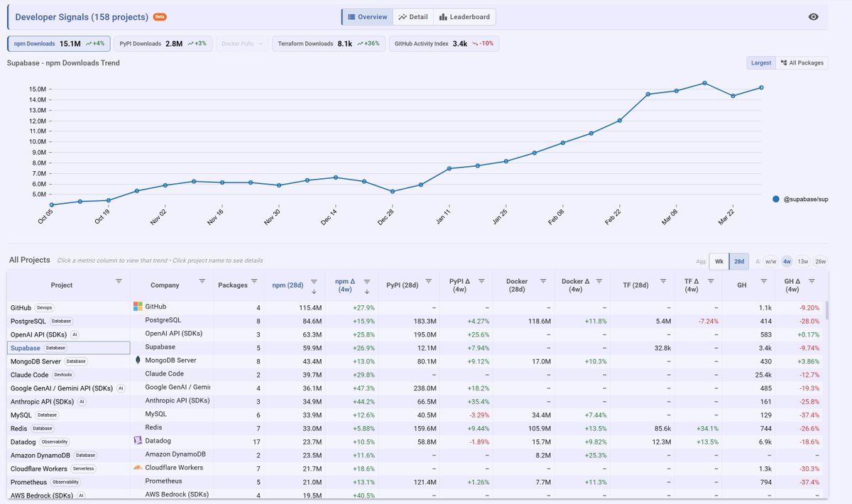The height and width of the screenshot is (504, 852).
Task: Click the +47.3% cell in Google GenAI row
Action: coord(362,388)
